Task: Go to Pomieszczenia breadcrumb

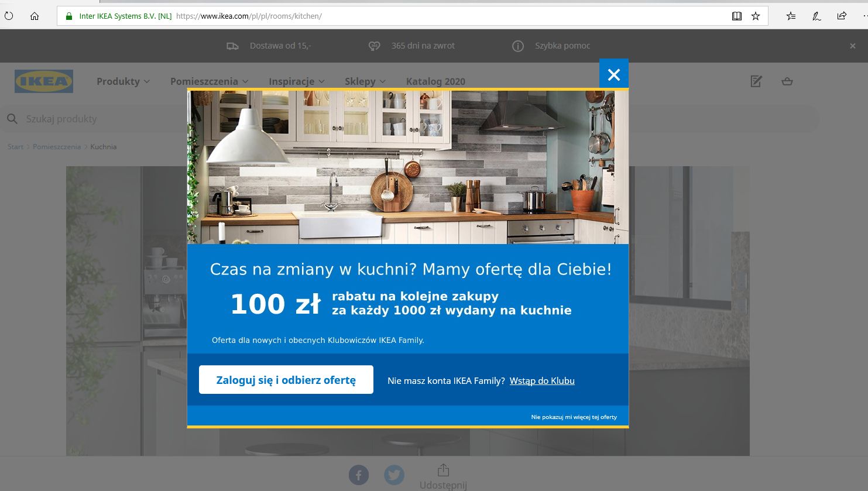Action: (x=57, y=147)
